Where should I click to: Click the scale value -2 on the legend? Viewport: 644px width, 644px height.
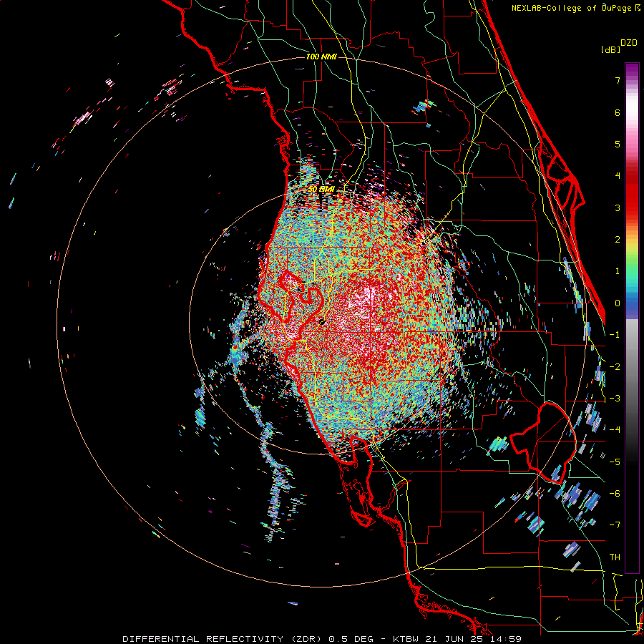click(x=615, y=366)
